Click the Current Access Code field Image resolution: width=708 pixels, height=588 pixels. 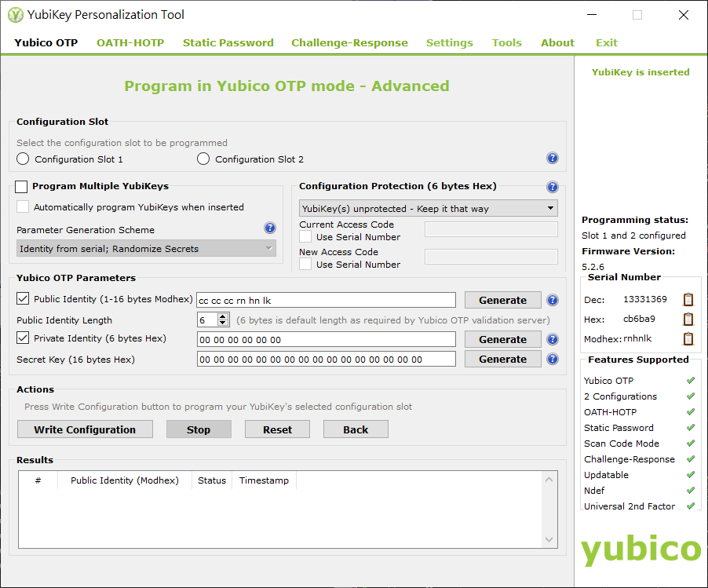point(491,229)
